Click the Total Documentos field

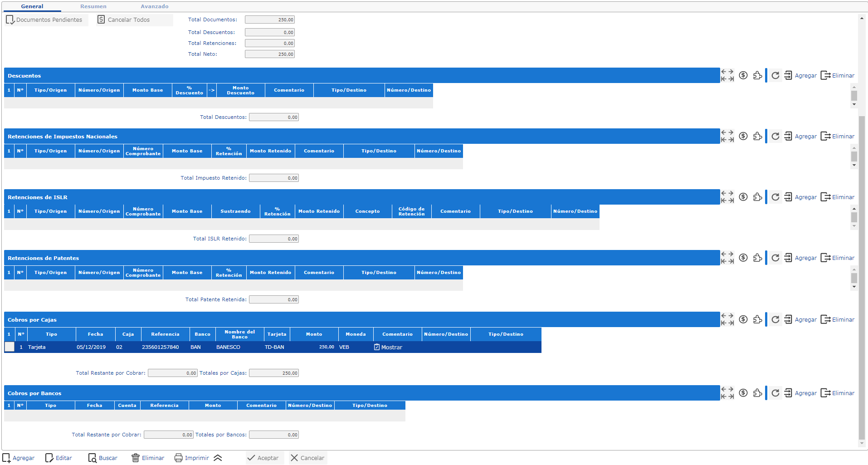[270, 20]
